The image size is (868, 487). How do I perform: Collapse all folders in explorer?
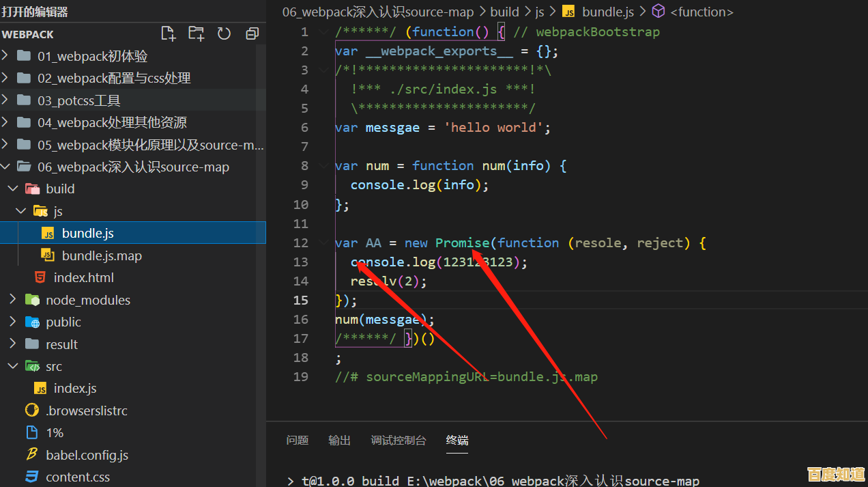point(252,33)
